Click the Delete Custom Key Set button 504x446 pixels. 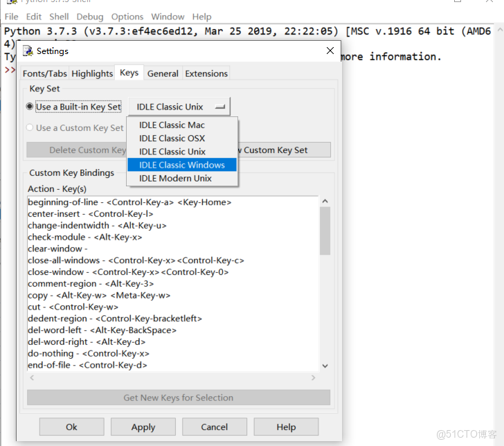pos(76,150)
